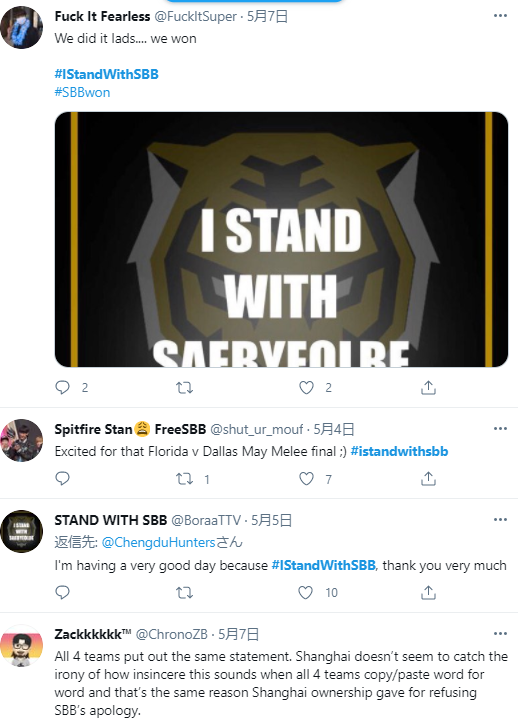
Task: Reply to the STAND WITH SBB tweet
Action: coord(62,592)
